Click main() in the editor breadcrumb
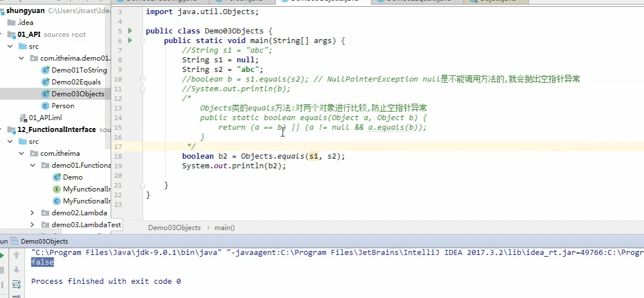 click(224, 227)
